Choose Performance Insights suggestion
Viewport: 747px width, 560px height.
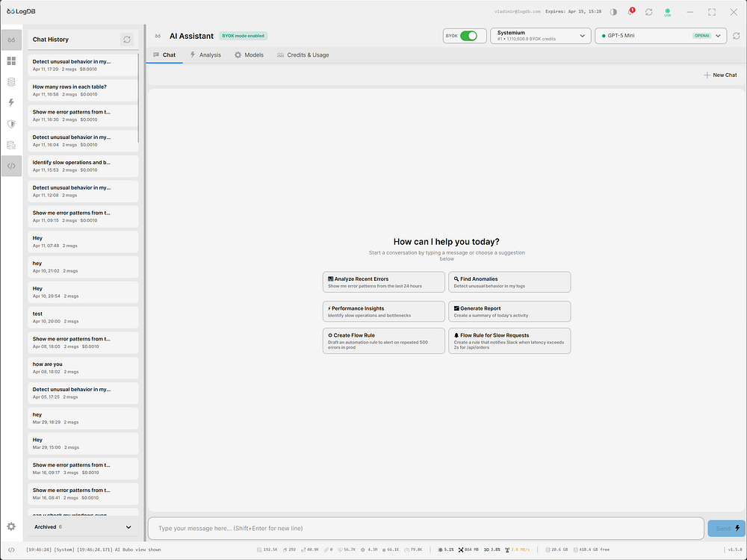click(383, 311)
